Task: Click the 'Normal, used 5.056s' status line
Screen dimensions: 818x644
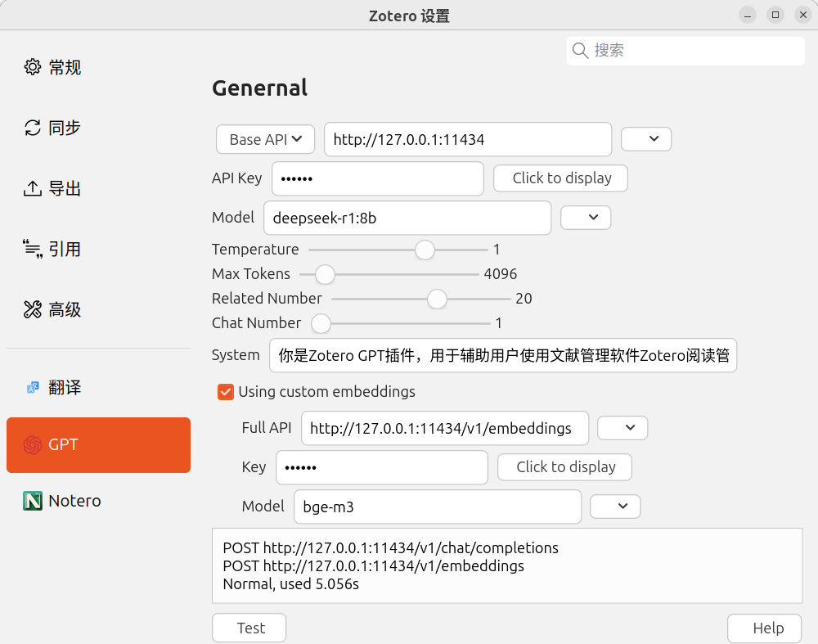Action: tap(290, 583)
